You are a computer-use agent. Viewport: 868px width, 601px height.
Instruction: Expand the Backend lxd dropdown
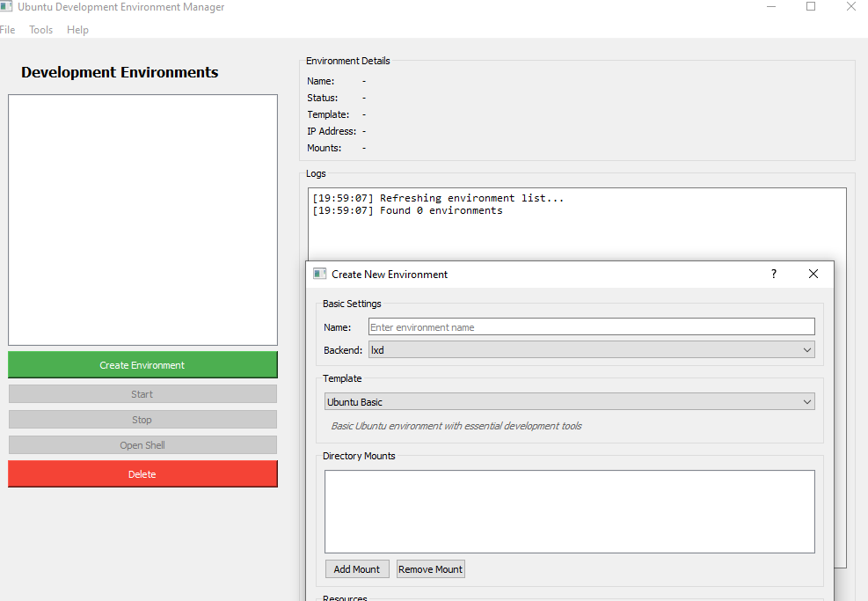592,350
